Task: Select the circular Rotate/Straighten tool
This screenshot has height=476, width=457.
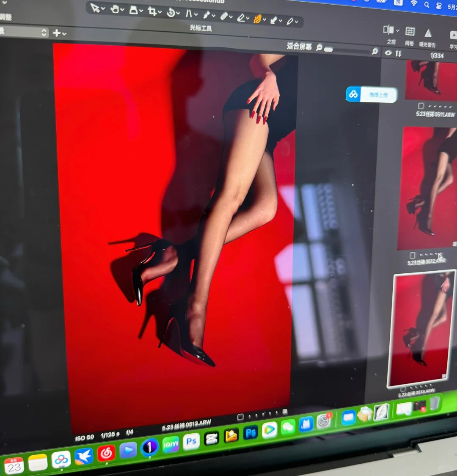Action: tap(171, 13)
